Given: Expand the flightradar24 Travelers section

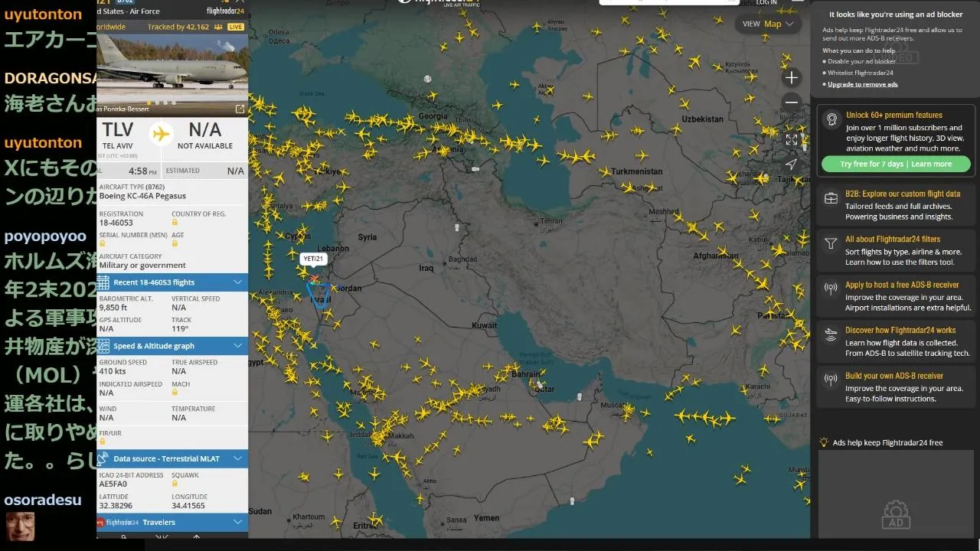Looking at the screenshot, I should 172,522.
